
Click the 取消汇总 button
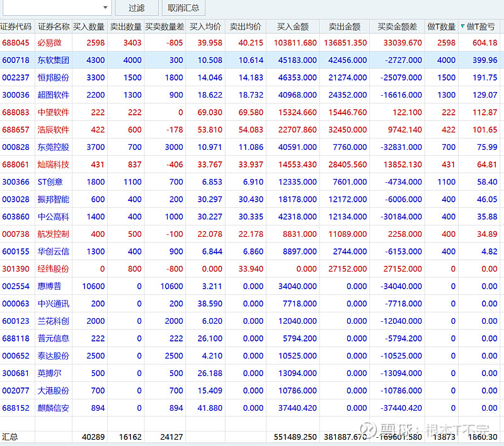tap(183, 8)
